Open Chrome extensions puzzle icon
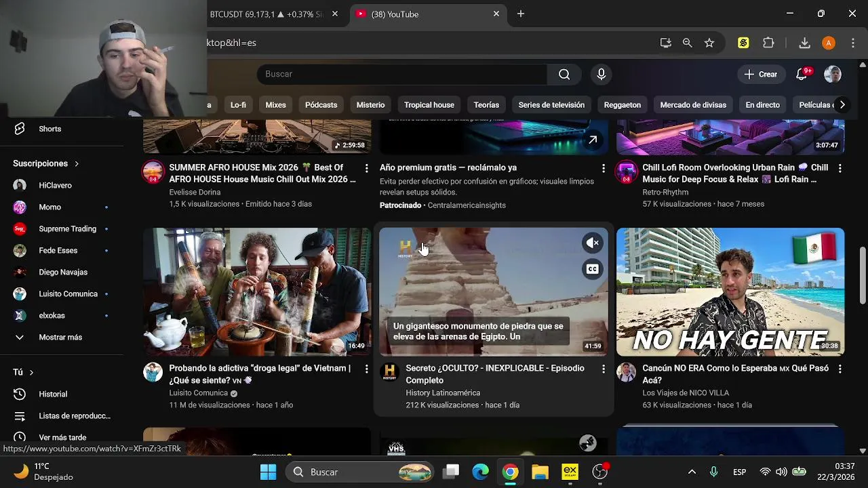Viewport: 868px width, 488px height. 768,43
